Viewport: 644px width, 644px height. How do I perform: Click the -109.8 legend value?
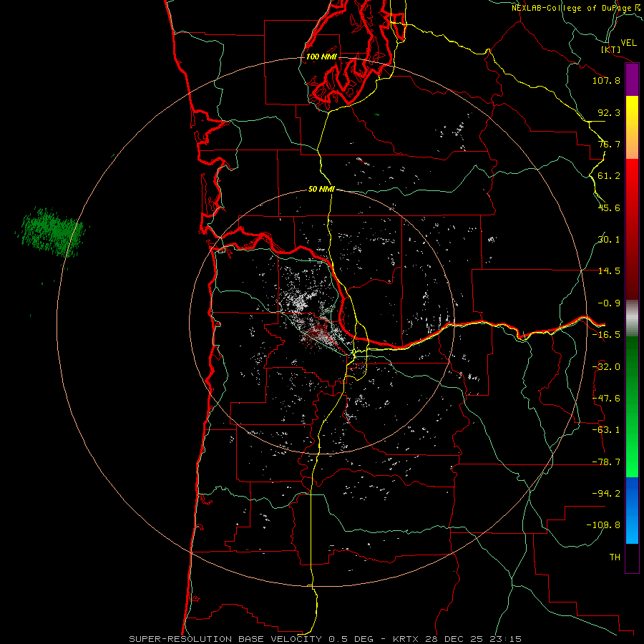point(603,525)
